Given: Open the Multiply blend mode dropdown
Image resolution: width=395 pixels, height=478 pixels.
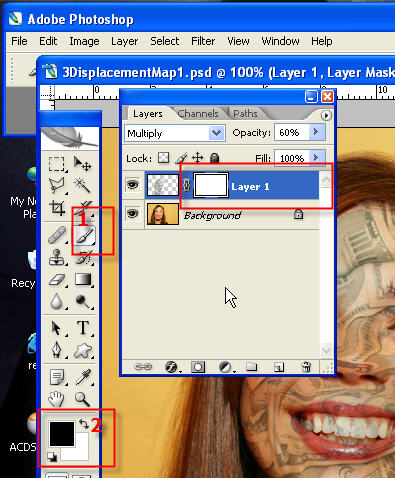Looking at the screenshot, I should click(x=175, y=133).
